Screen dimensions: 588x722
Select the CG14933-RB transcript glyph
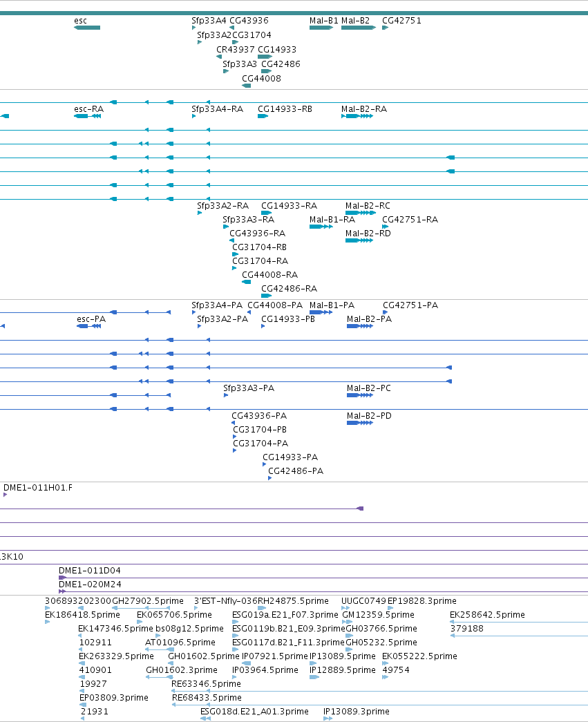263,116
